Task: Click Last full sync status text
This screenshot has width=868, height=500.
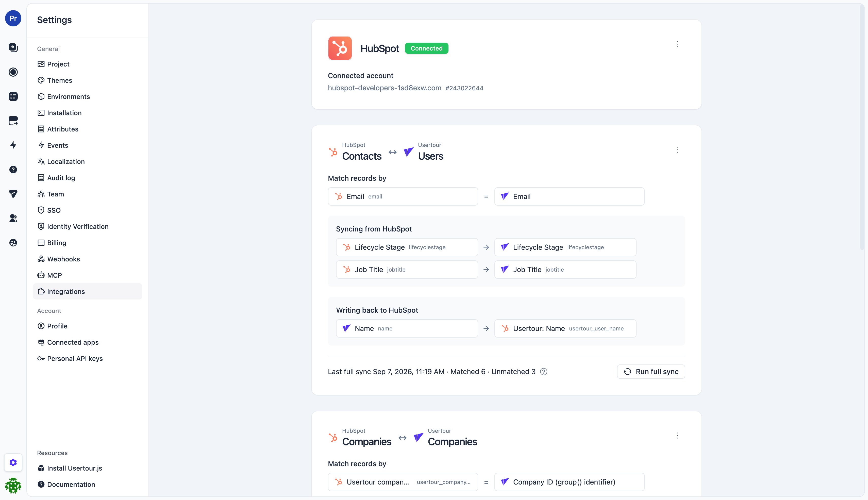Action: point(432,372)
